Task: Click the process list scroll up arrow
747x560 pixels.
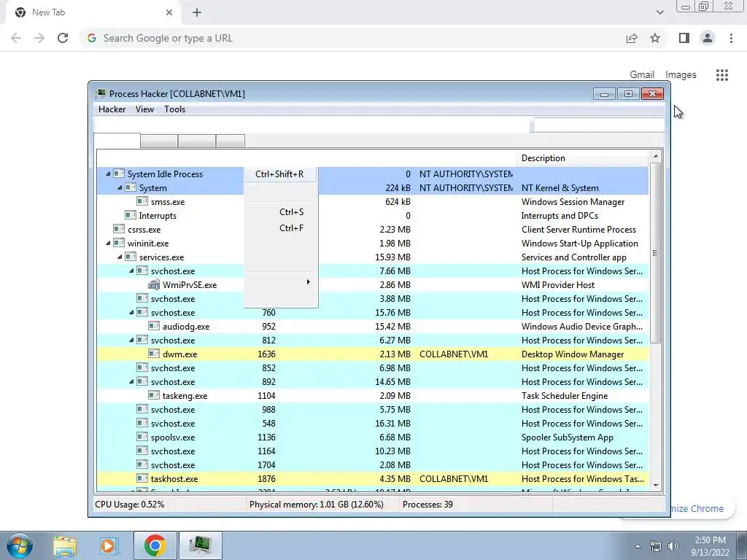Action: (656, 156)
